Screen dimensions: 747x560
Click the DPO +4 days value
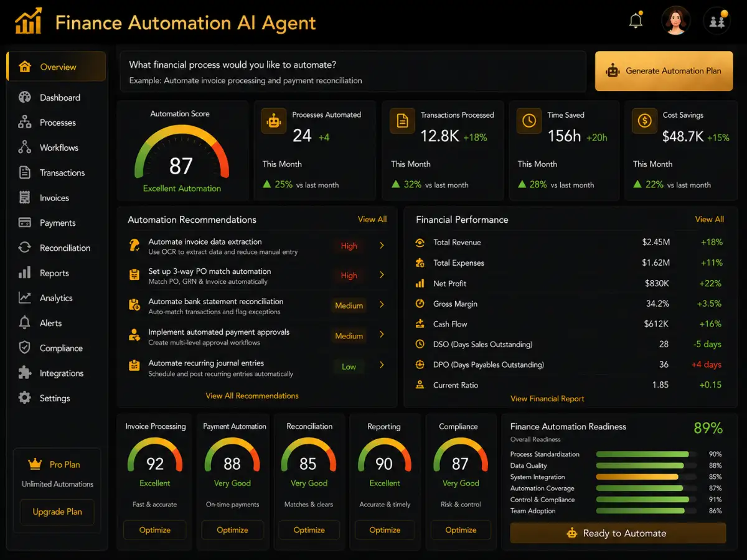707,365
